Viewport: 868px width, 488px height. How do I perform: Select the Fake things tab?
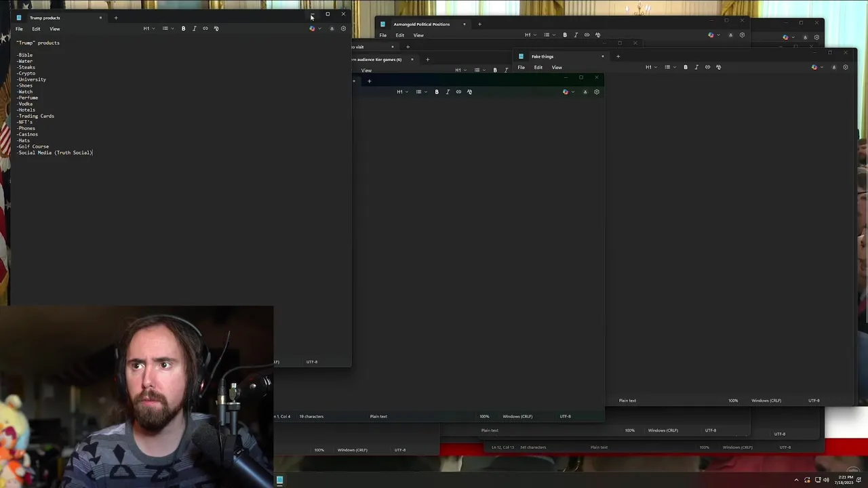point(561,56)
